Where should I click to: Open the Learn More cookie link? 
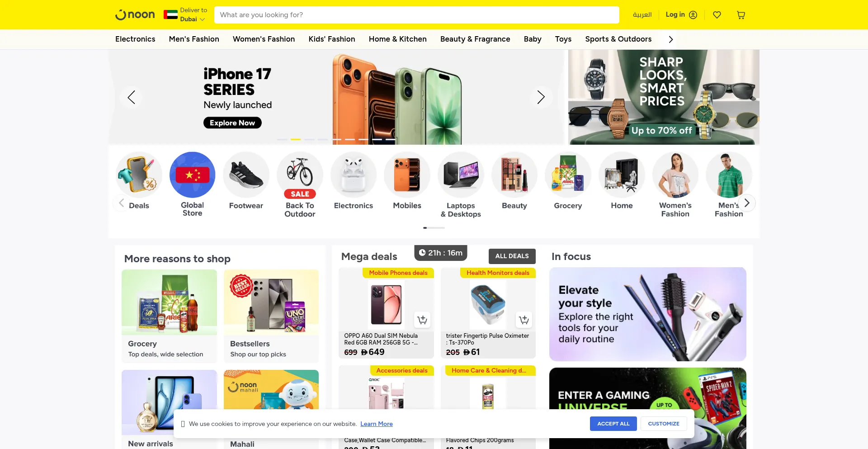click(x=377, y=424)
